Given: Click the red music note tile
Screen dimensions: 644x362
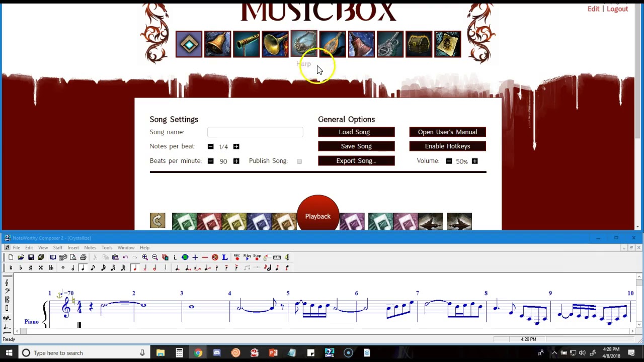Looking at the screenshot, I should (209, 222).
